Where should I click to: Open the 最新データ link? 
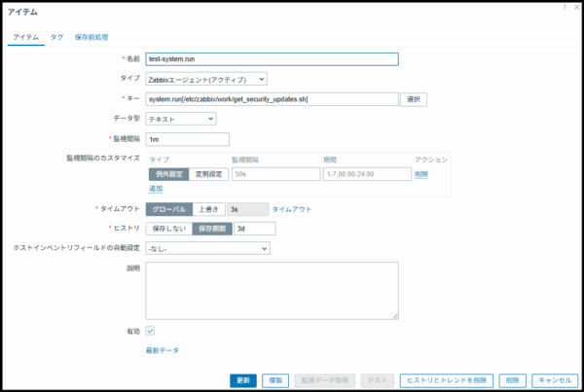click(164, 350)
